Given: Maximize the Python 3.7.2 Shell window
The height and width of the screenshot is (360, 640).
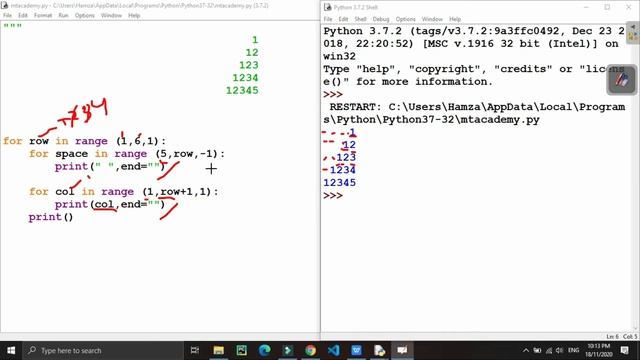Looking at the screenshot, I should click(x=607, y=7).
